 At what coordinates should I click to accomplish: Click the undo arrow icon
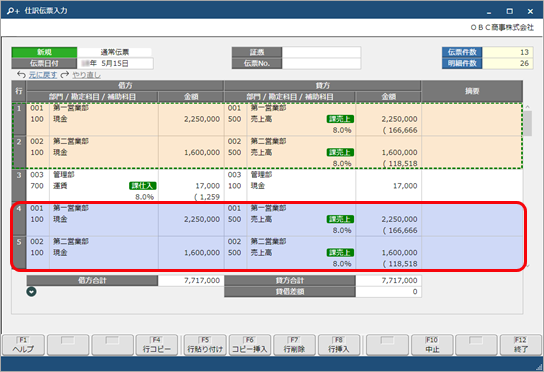coord(21,75)
